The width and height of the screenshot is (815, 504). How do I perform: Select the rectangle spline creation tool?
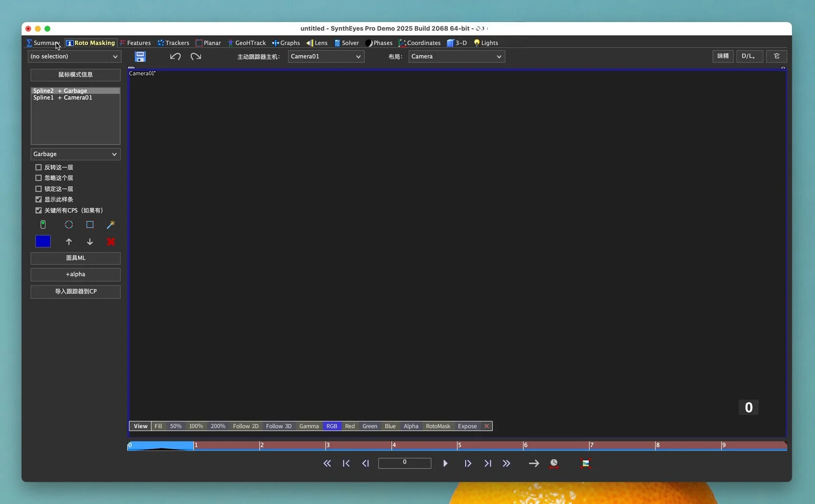click(x=90, y=224)
